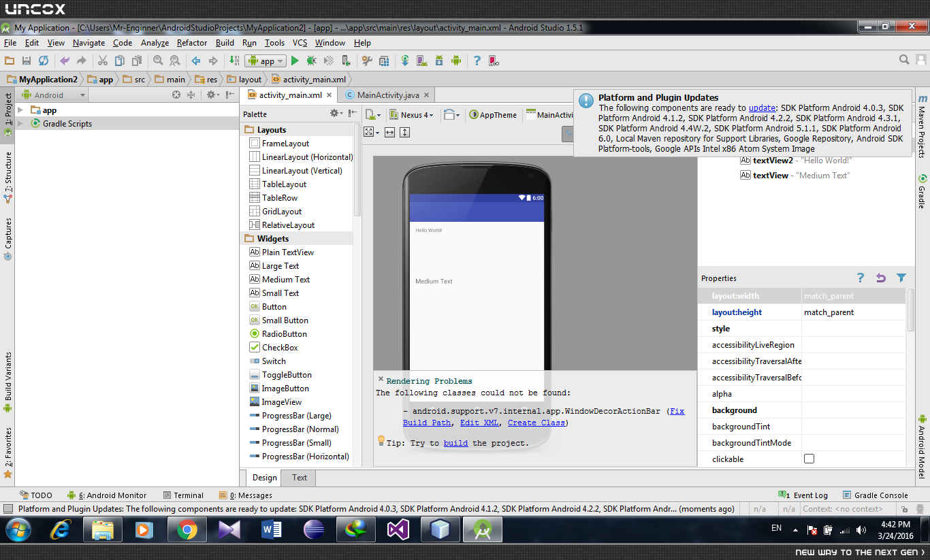
Task: Select the textView2 component tree item
Action: [795, 161]
